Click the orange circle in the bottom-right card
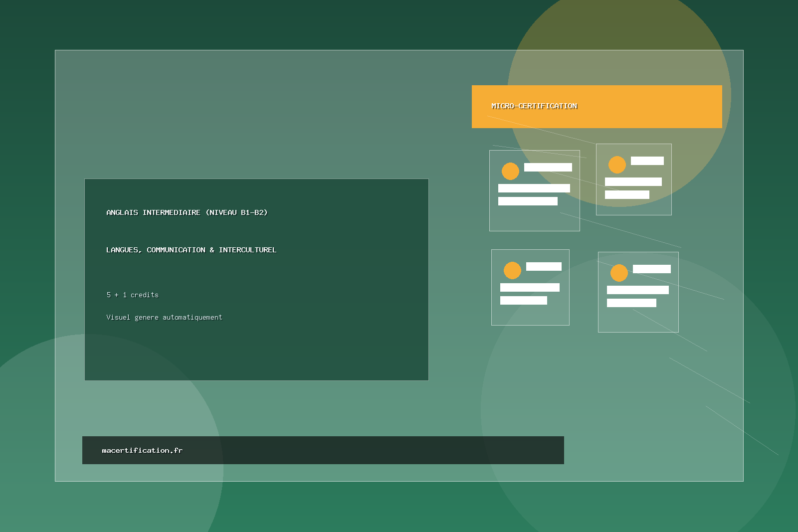The image size is (798, 532). [x=619, y=273]
